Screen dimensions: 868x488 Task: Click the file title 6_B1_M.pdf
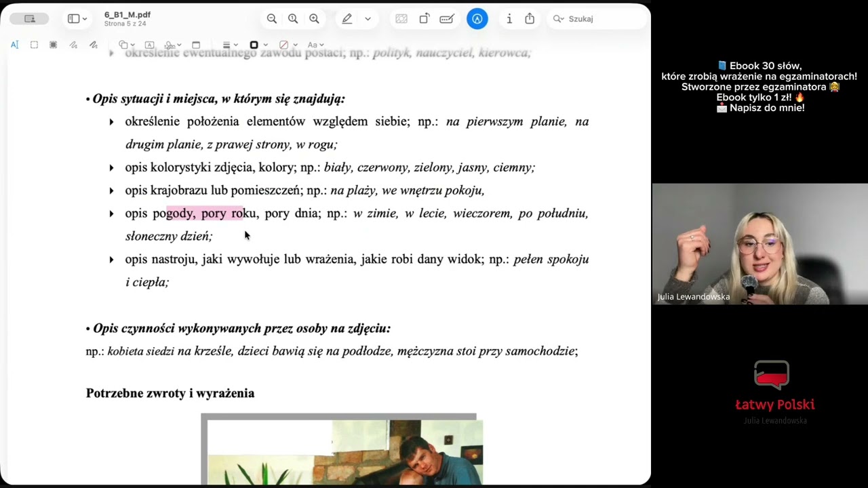click(127, 14)
